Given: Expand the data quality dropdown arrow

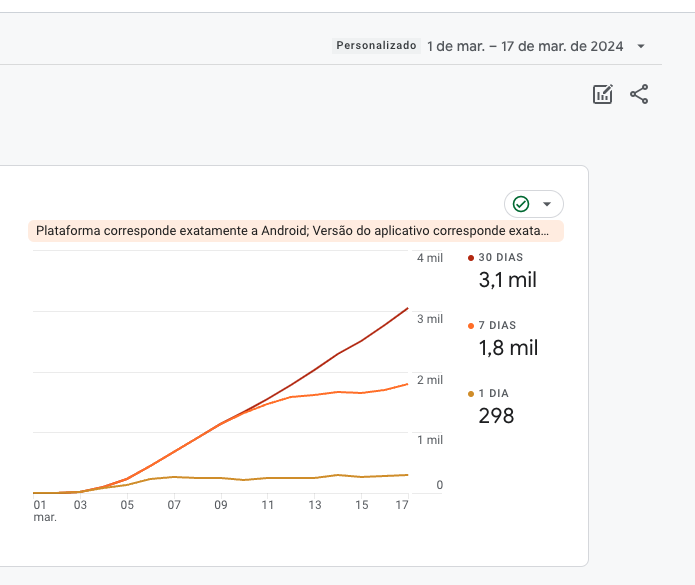Looking at the screenshot, I should click(x=547, y=204).
